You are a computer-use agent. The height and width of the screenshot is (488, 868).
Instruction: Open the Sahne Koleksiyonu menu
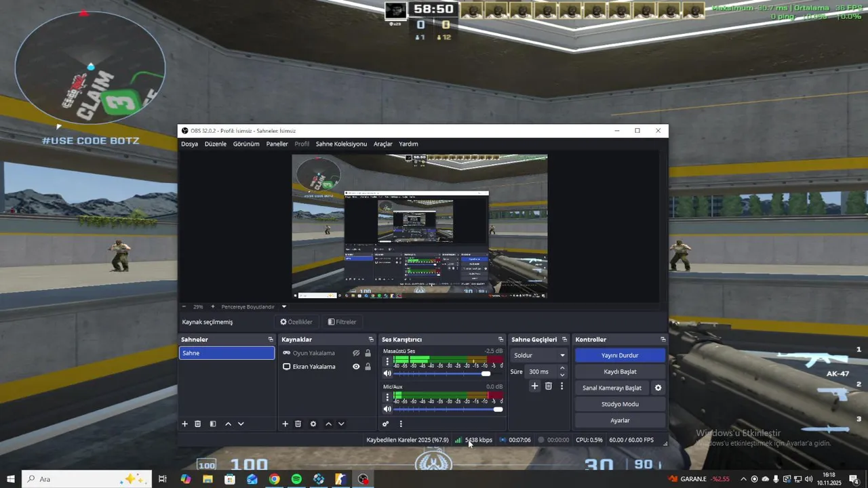[341, 144]
